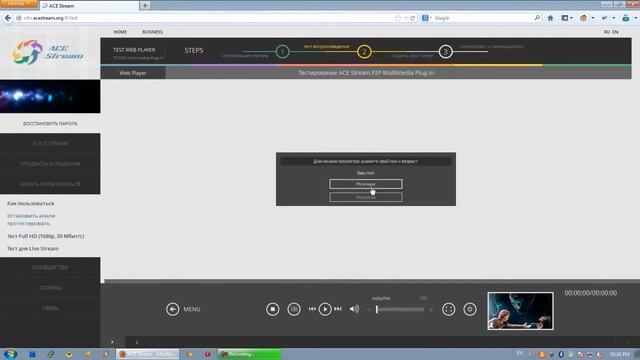Click the player time counter
Viewport: 640px width, 360px height.
591,293
